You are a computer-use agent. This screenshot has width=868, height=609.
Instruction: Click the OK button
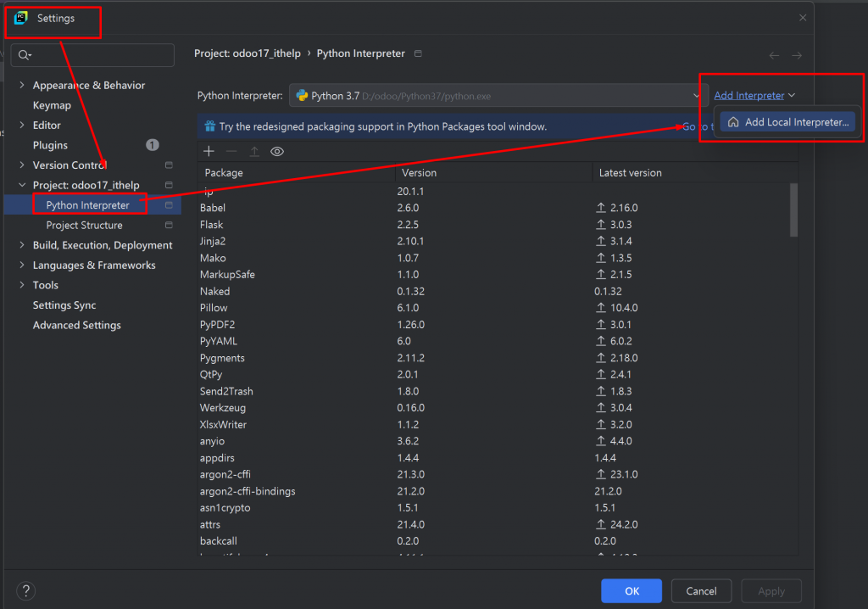[632, 590]
